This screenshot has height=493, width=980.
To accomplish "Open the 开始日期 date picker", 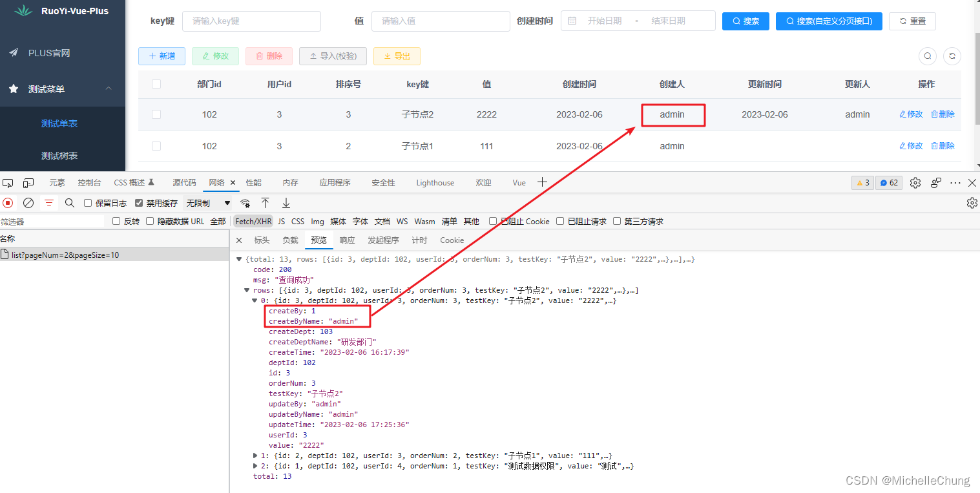I will tap(605, 21).
